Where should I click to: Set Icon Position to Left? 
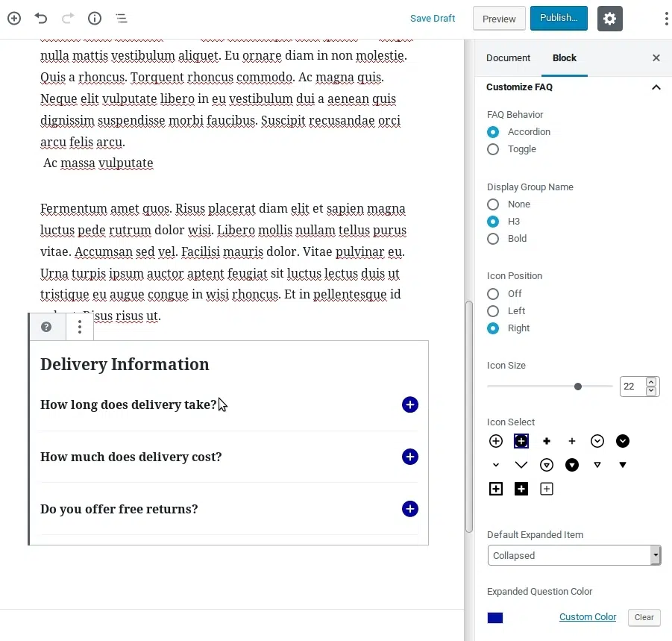492,311
